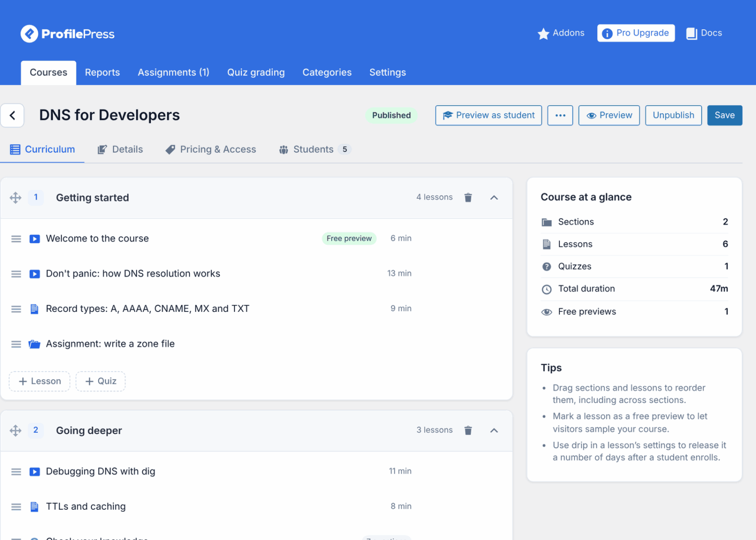The height and width of the screenshot is (540, 756).
Task: Open the Assignments (1) tab
Action: 173,73
